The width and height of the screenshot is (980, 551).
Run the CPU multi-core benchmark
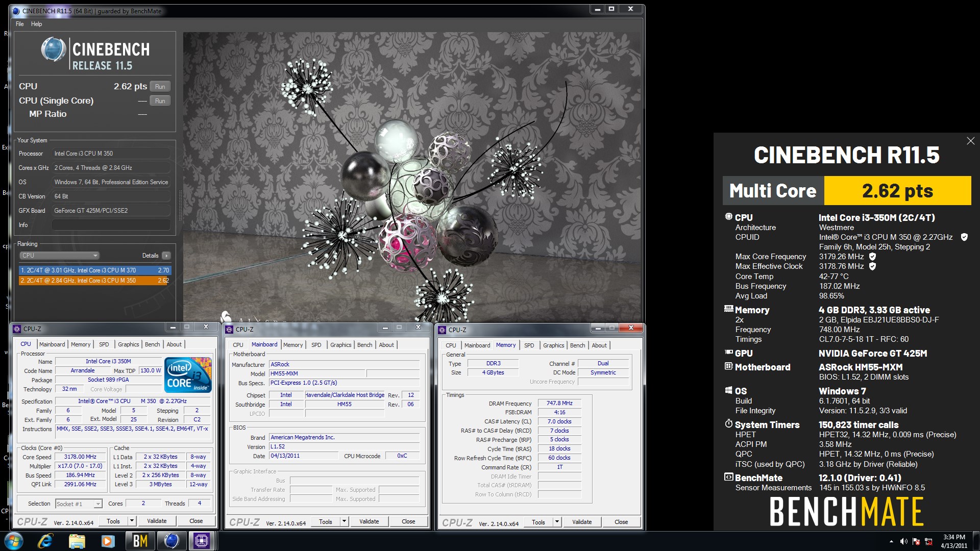pos(160,87)
